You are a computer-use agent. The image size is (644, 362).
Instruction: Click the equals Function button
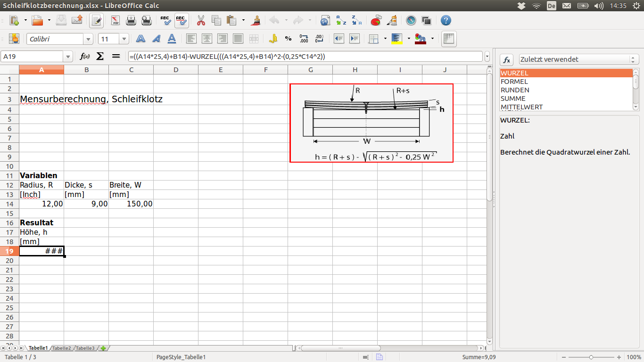tap(116, 57)
